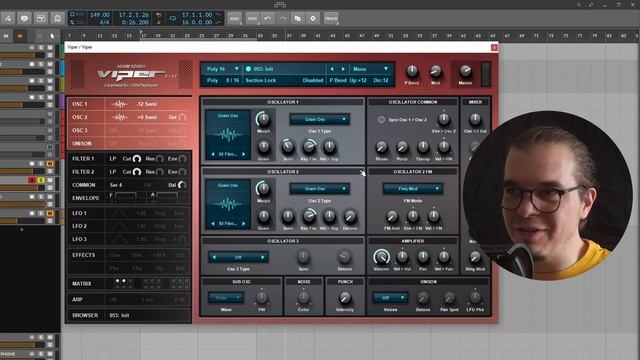
Task: Click the Filter 1 Cut mini knob in the sidebar
Action: pyautogui.click(x=137, y=158)
